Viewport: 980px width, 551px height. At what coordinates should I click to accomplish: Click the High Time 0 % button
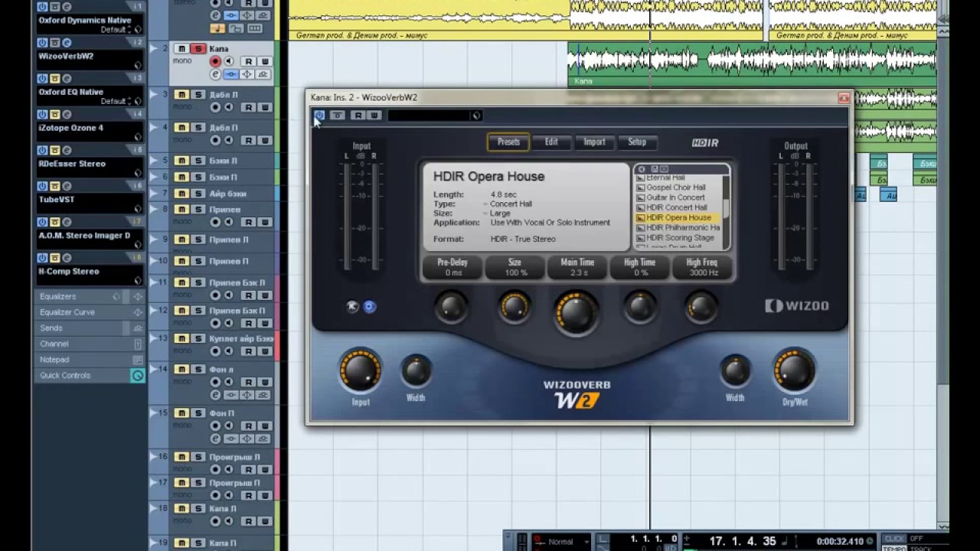(640, 267)
